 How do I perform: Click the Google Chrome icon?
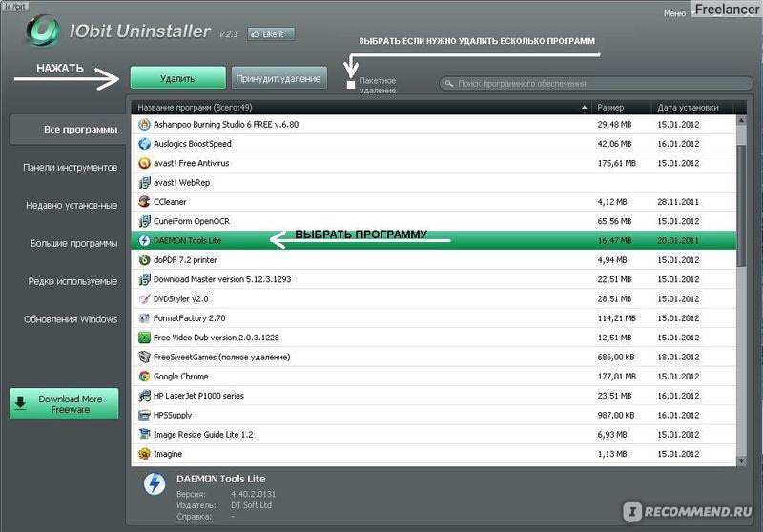[x=145, y=377]
